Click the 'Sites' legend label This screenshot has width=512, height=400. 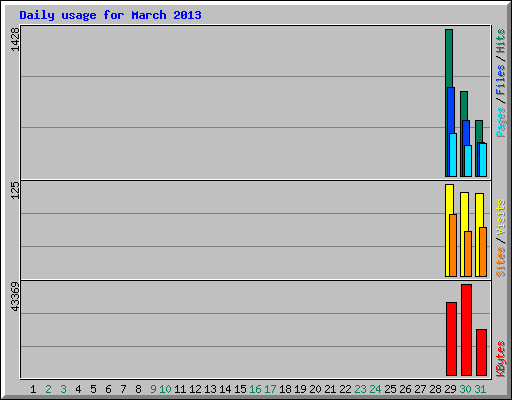click(x=500, y=262)
